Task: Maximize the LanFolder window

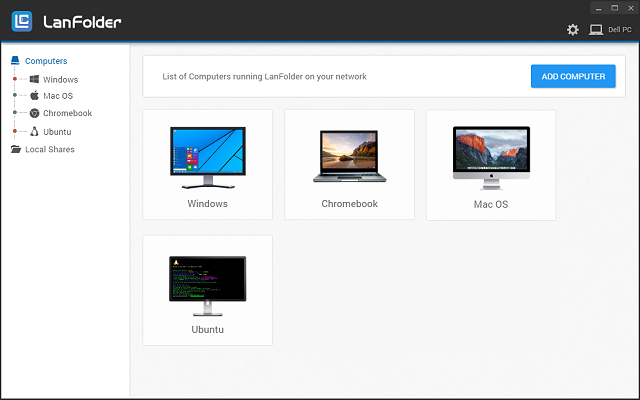Action: (x=615, y=8)
